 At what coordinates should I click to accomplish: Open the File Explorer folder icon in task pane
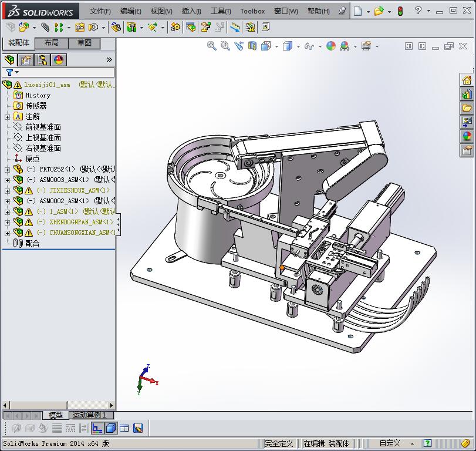[x=467, y=108]
